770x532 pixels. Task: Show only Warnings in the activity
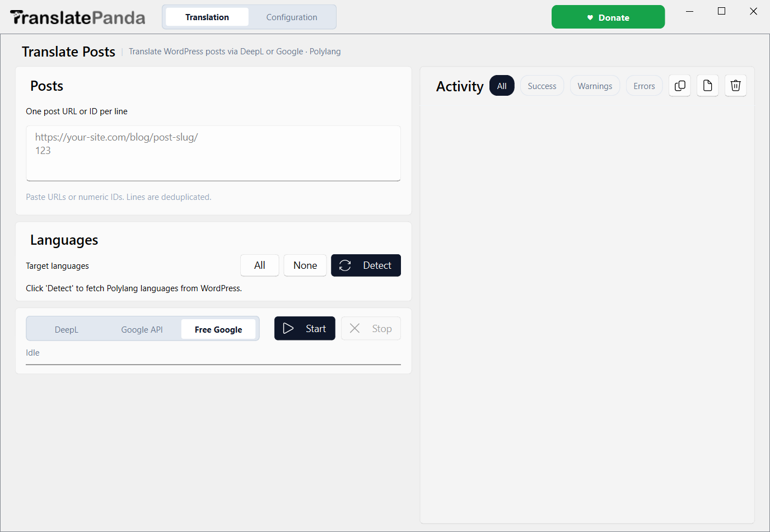[x=595, y=86]
